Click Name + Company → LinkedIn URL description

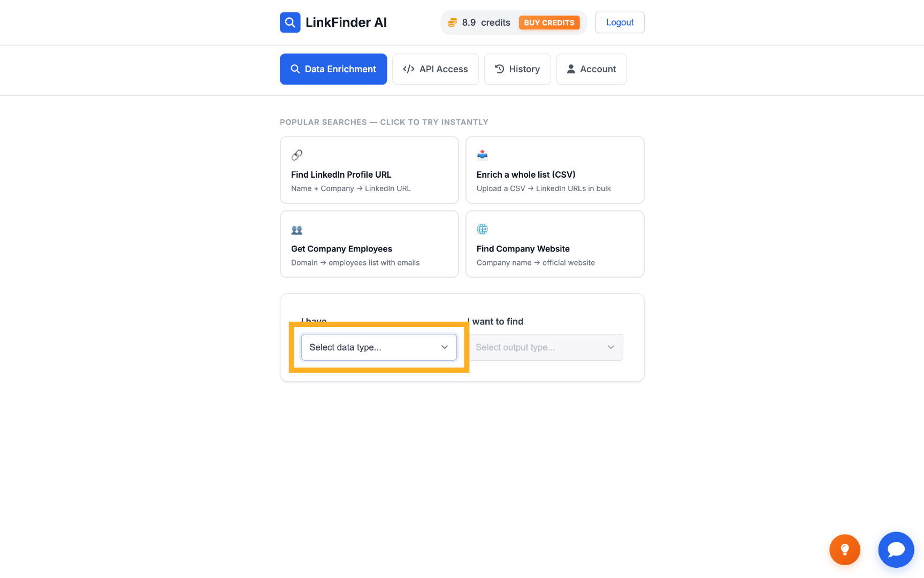pyautogui.click(x=351, y=188)
